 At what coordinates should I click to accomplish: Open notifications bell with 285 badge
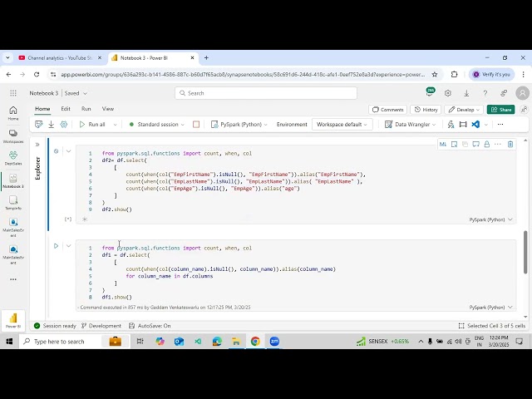430,92
